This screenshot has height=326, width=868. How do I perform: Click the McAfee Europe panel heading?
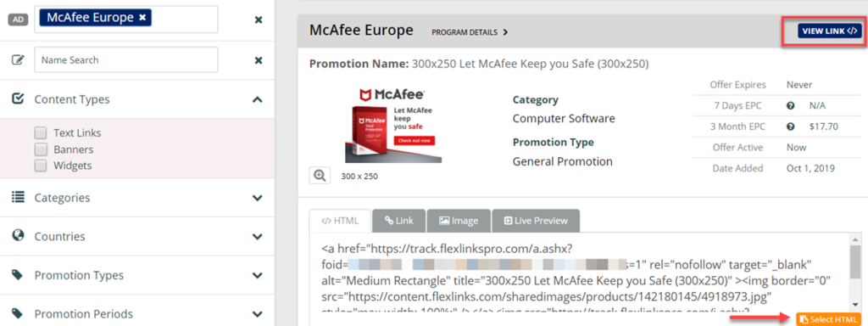coord(361,30)
